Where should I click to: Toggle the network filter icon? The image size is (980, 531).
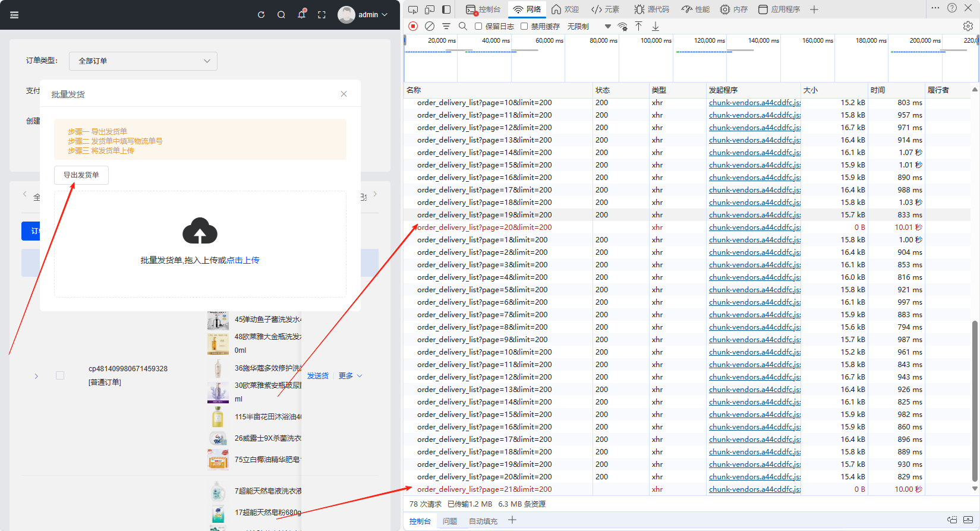(446, 26)
